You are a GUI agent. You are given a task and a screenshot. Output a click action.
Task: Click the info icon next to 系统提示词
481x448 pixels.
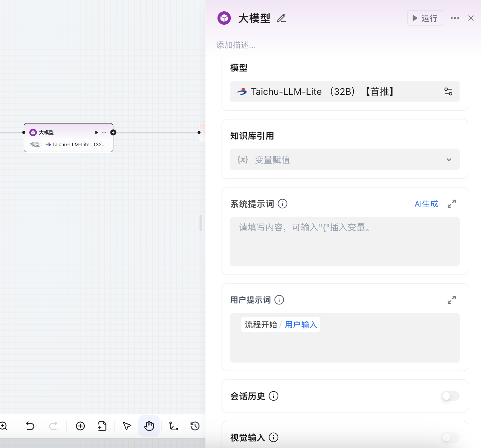[282, 204]
